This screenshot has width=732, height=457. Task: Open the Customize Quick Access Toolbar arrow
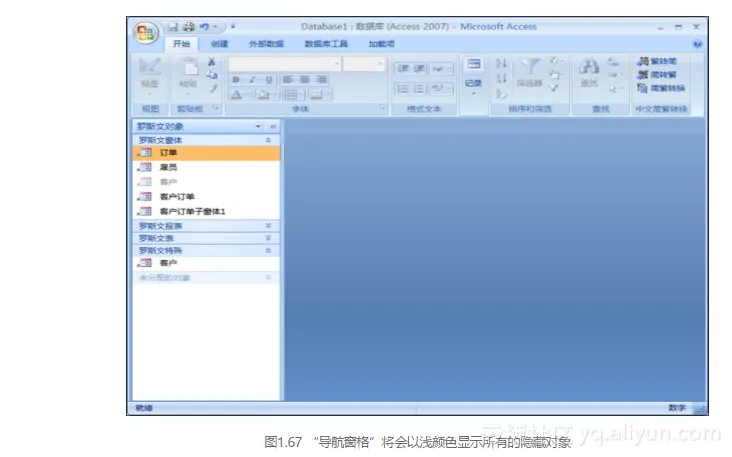click(232, 27)
